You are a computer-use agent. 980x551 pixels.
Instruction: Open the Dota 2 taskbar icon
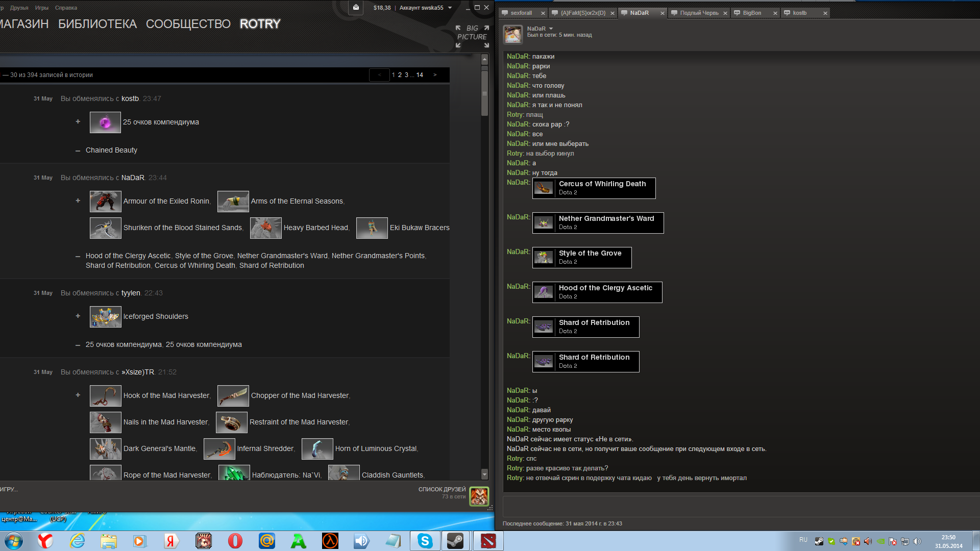488,541
